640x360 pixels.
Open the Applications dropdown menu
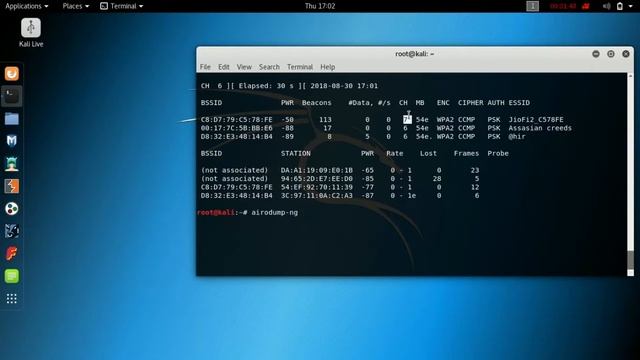pyautogui.click(x=27, y=6)
